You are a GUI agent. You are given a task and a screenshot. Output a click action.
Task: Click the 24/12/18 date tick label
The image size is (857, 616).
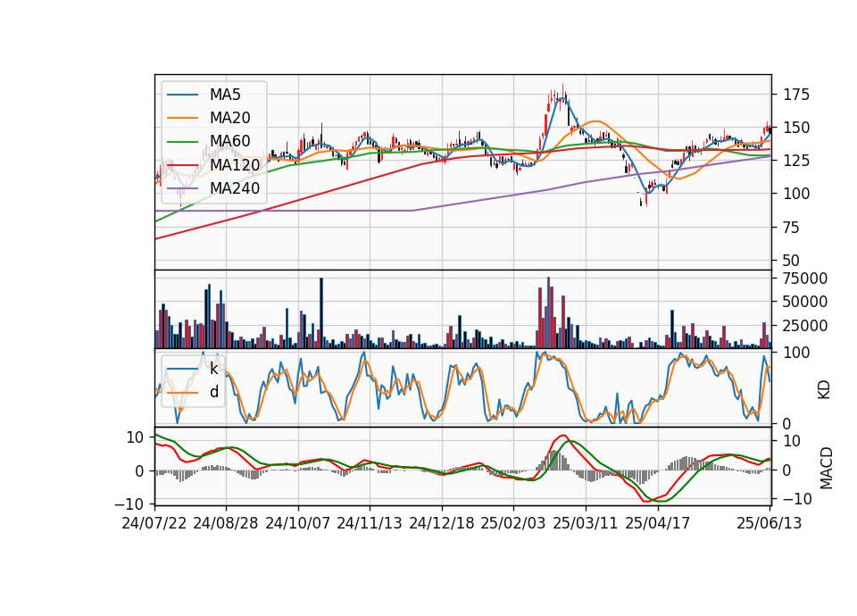(442, 523)
